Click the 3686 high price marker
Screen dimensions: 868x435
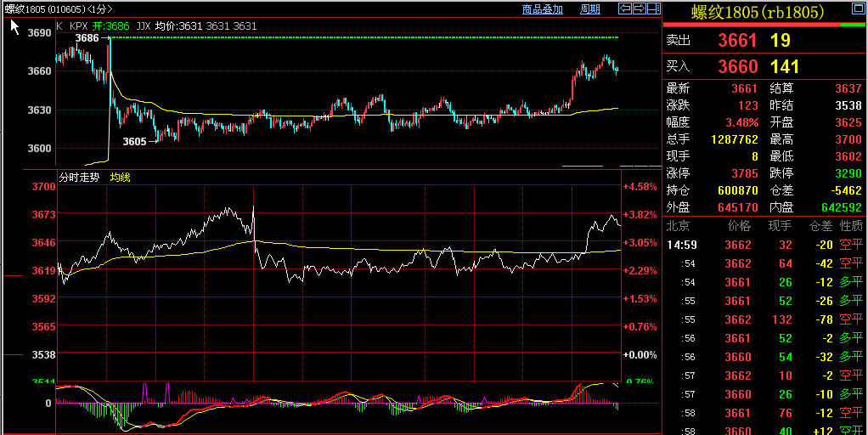[x=87, y=38]
